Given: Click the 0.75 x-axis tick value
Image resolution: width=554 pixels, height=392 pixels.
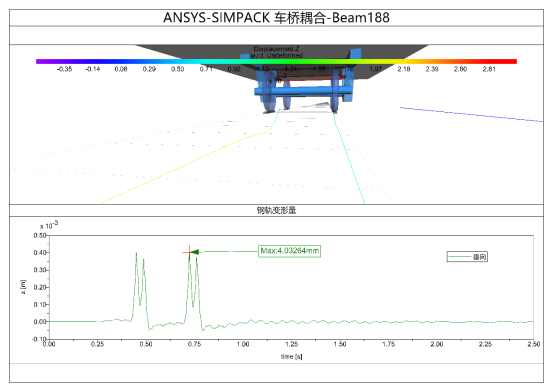Looking at the screenshot, I should coord(194,344).
